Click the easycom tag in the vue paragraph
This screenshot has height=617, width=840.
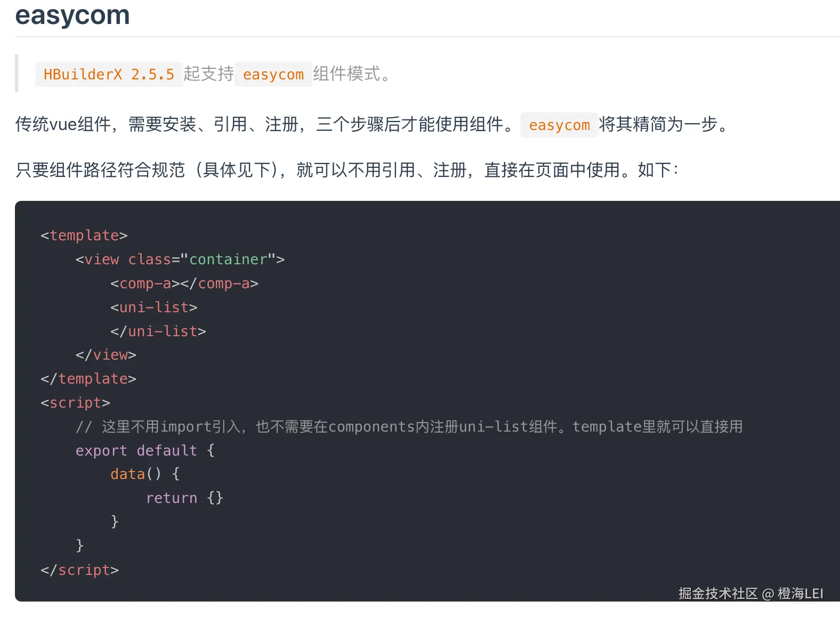(559, 125)
